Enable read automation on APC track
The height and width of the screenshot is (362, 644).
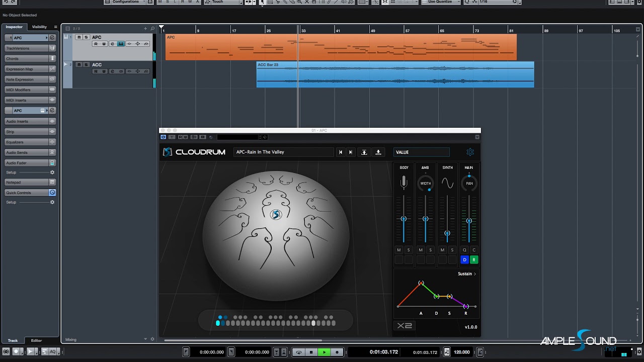(x=96, y=44)
